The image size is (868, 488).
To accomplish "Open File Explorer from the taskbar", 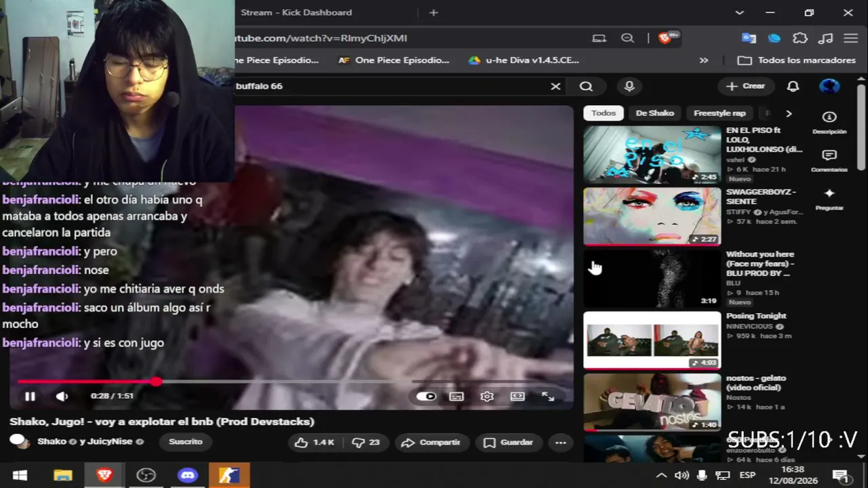I will pyautogui.click(x=62, y=476).
